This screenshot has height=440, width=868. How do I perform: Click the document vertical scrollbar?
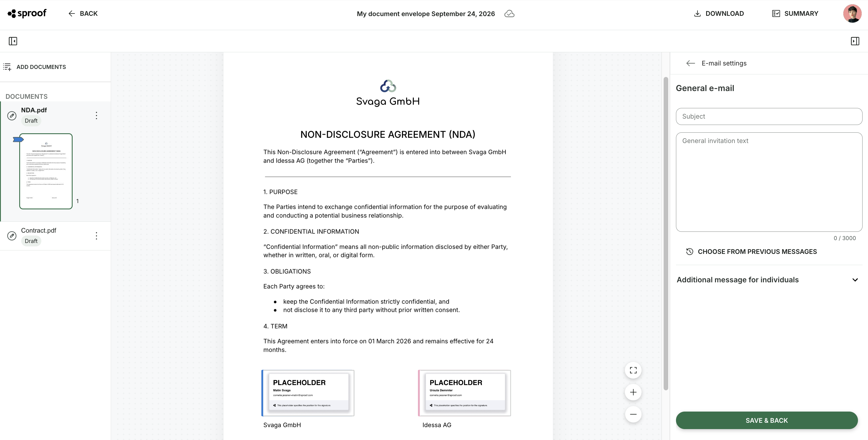coord(665,233)
